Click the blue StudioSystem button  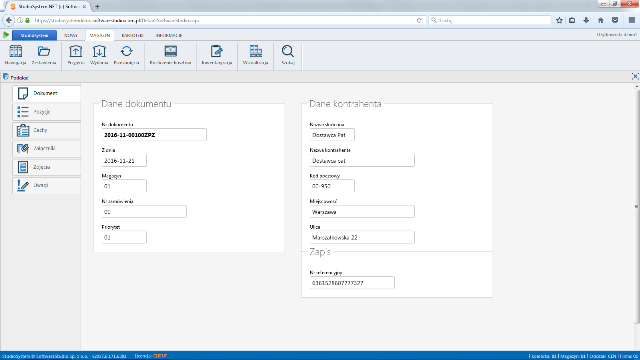(34, 36)
